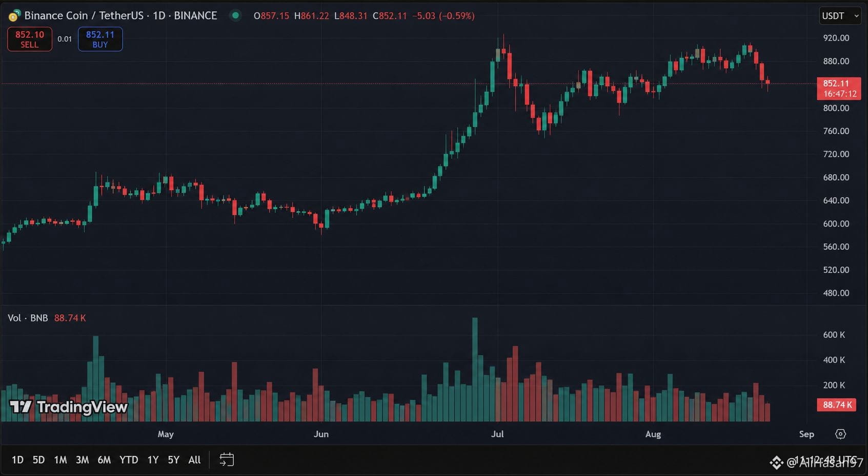Click the Sep label on the time axis
This screenshot has width=868, height=476.
[x=806, y=434]
